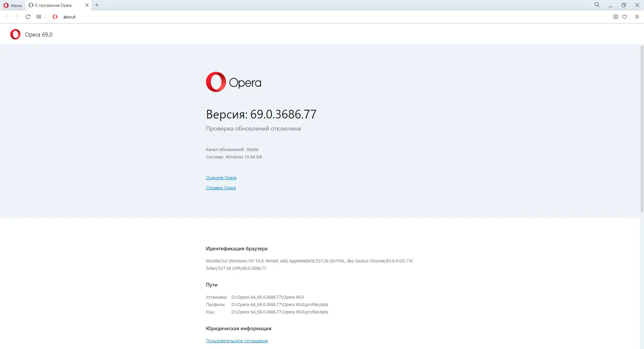Click the Opera badge in the address bar
The image size is (644, 349).
[x=55, y=17]
